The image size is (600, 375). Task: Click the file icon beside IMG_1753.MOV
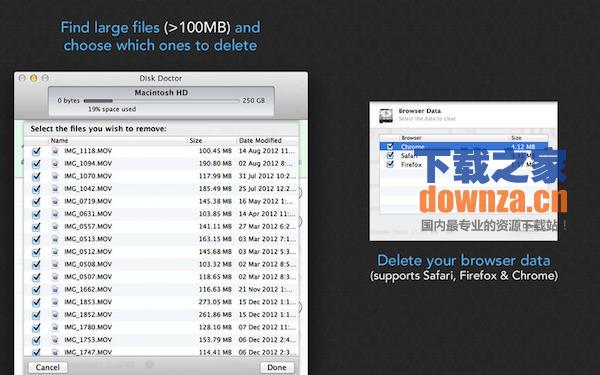pos(55,340)
